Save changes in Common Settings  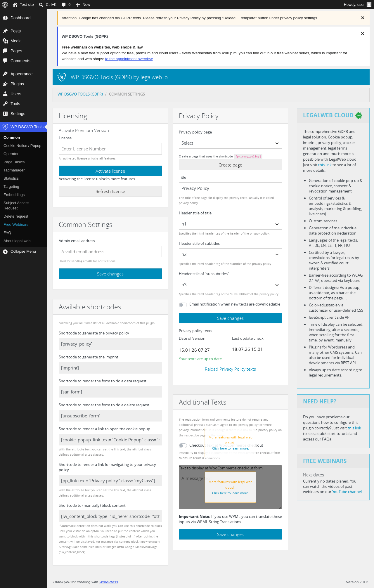[110, 274]
